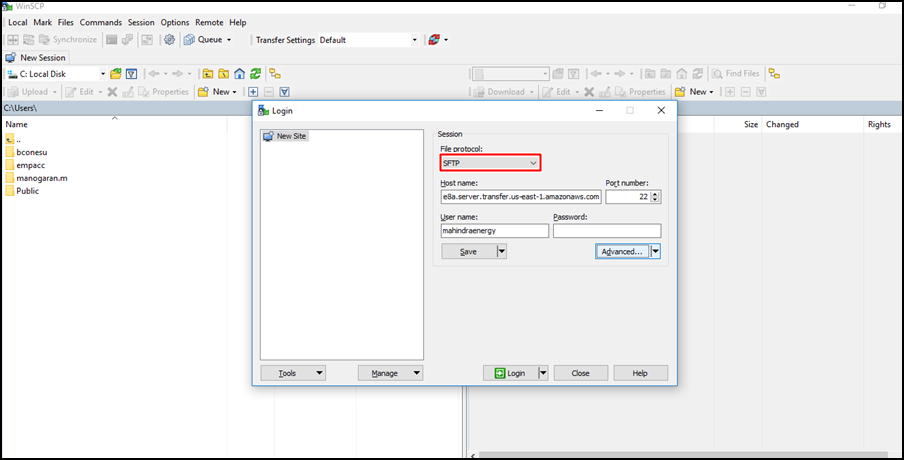Sort by local panel Name column header

114,124
